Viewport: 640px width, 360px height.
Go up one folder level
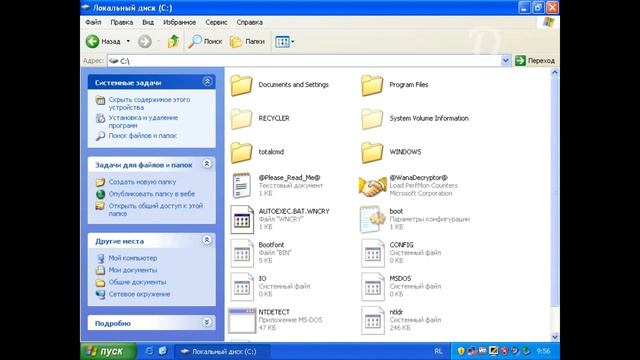coord(173,41)
